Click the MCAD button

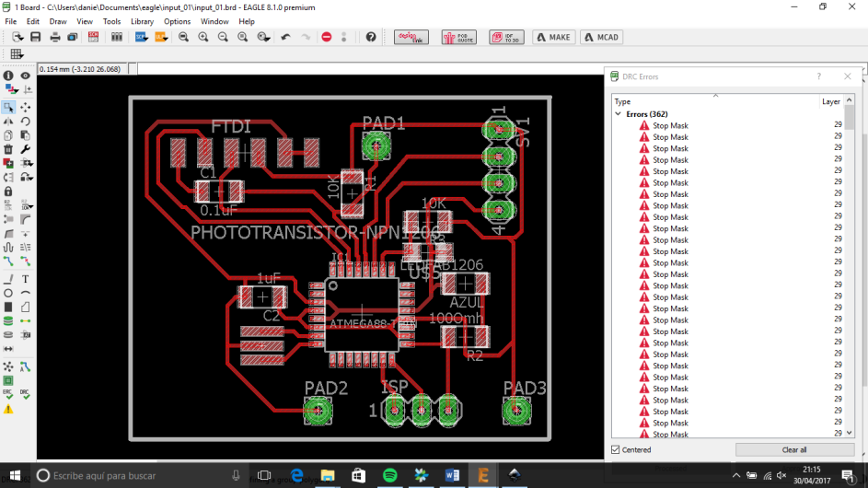point(601,37)
